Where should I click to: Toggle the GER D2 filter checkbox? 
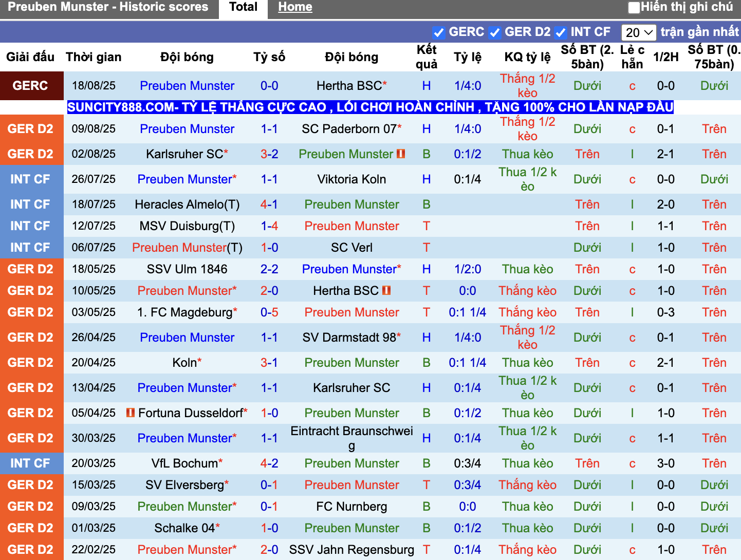(x=494, y=33)
